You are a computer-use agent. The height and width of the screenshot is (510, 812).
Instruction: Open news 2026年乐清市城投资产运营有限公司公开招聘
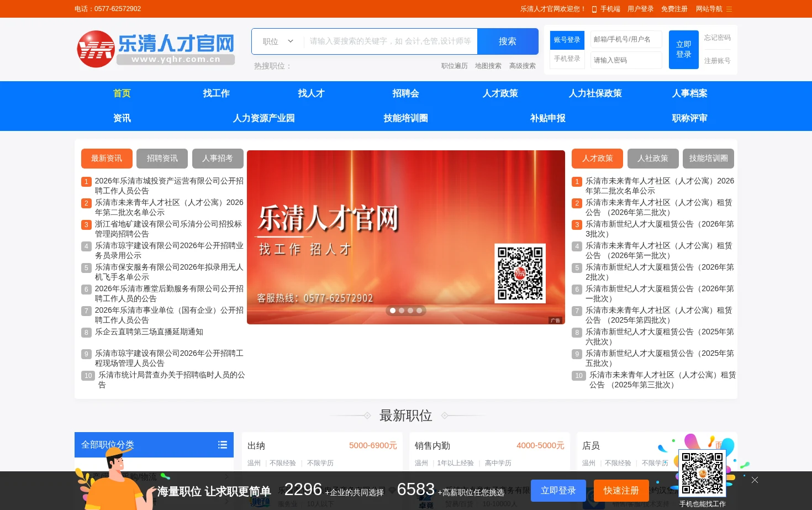coord(169,186)
